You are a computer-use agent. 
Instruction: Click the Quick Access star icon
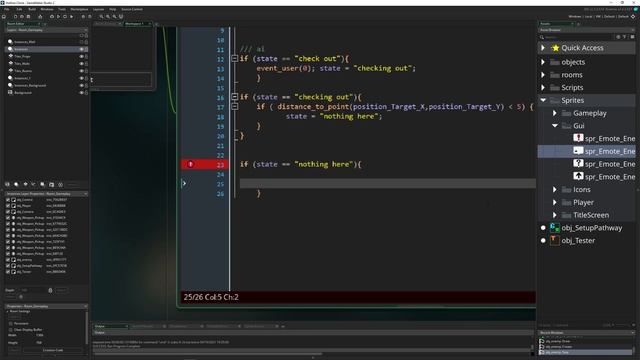point(555,48)
